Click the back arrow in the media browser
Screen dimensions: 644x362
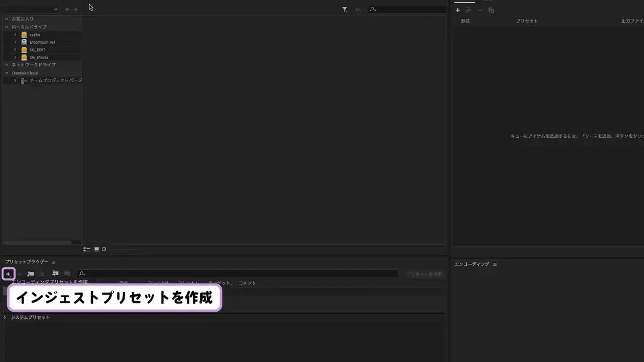[68, 9]
